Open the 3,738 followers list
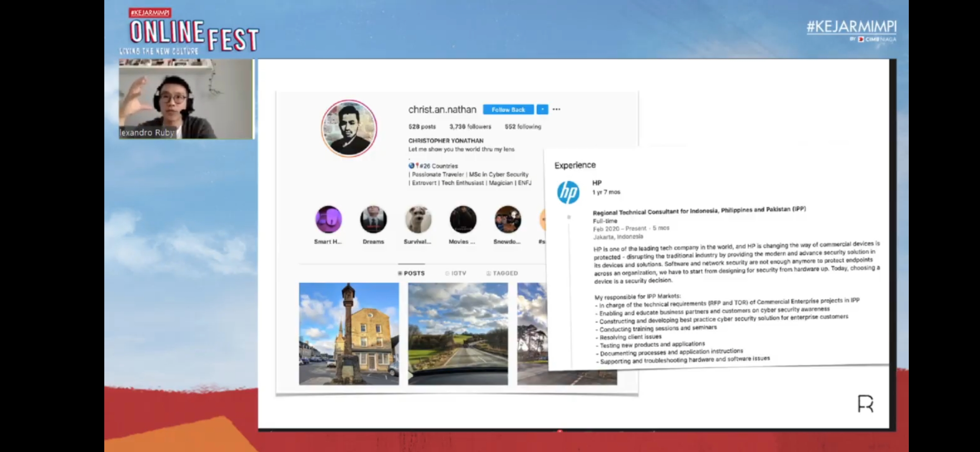The image size is (980, 452). coord(470,126)
